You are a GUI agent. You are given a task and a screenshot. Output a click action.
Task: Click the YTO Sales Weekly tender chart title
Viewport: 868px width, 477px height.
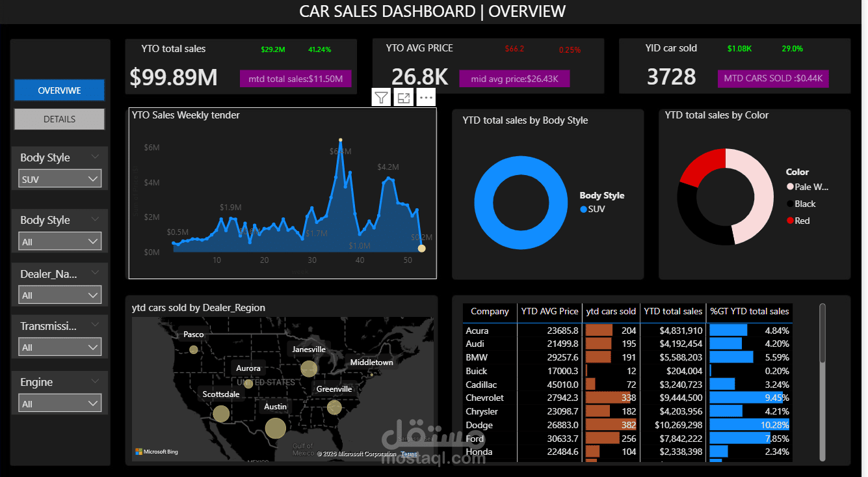(186, 115)
